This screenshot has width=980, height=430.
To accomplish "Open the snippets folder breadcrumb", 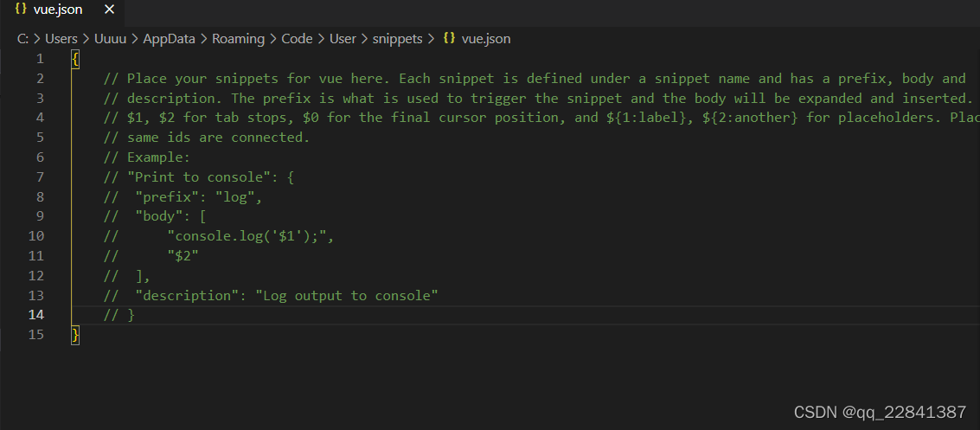I will click(x=398, y=38).
